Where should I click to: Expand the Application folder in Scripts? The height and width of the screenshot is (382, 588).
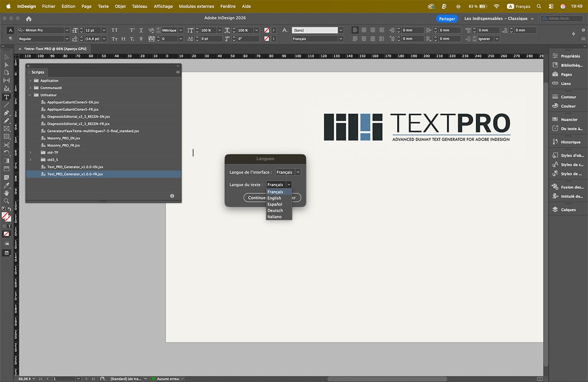tap(30, 81)
